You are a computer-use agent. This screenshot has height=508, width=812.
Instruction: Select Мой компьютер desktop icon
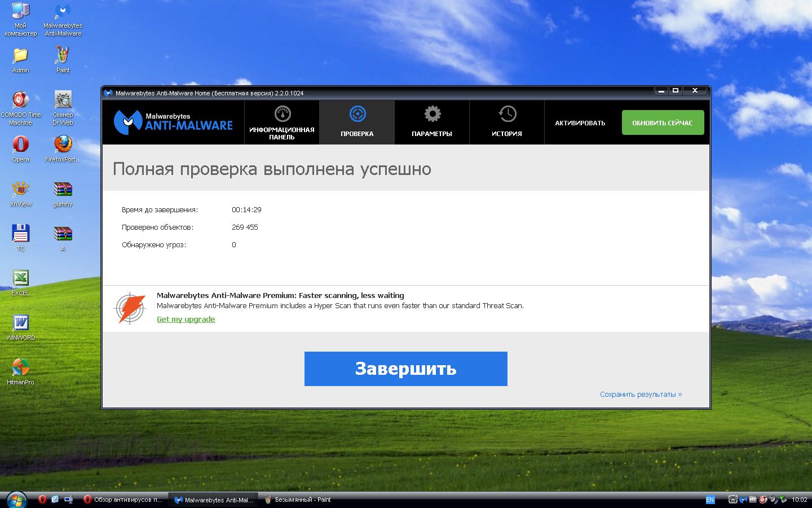click(x=21, y=20)
